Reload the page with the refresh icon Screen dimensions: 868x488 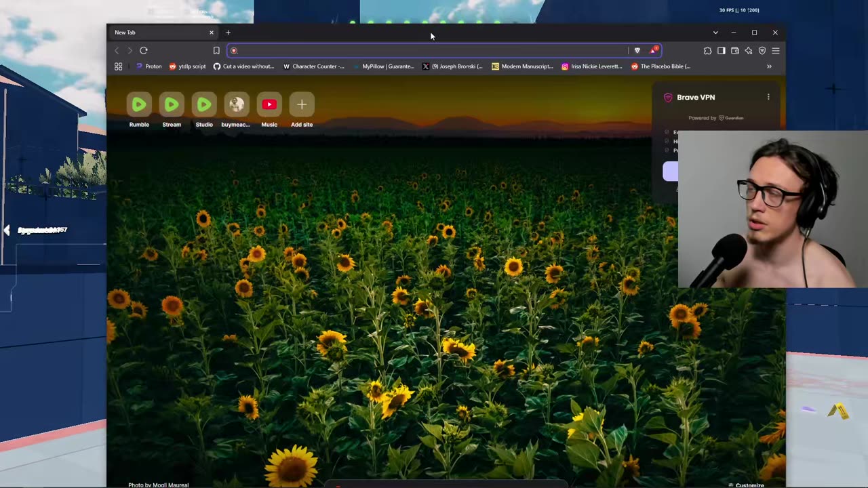(x=144, y=50)
